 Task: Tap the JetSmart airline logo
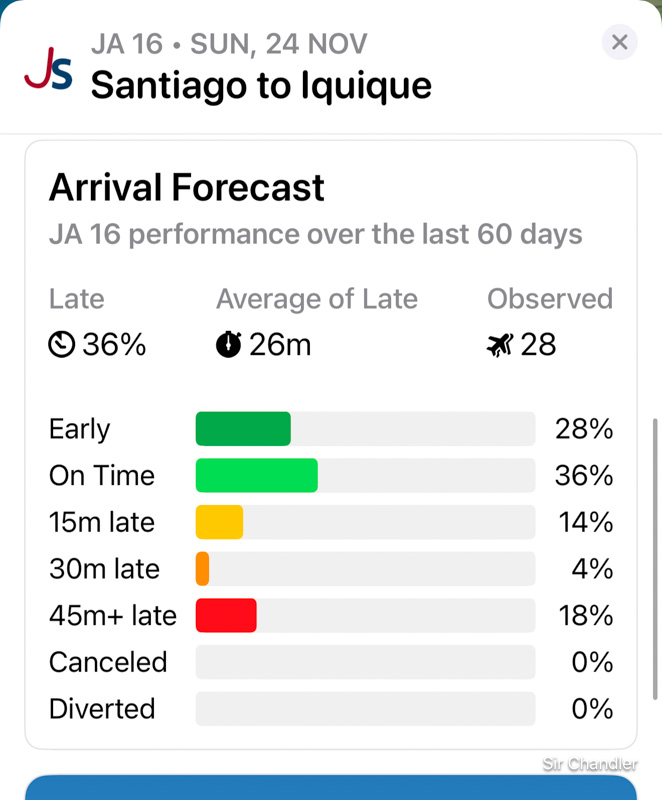(x=48, y=69)
